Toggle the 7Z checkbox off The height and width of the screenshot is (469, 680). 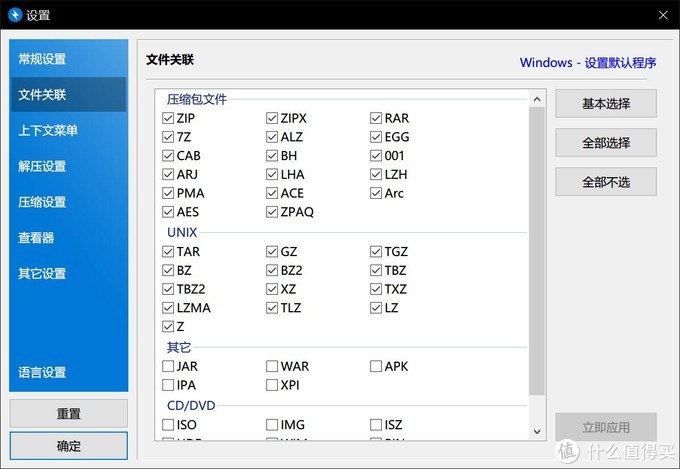point(168,137)
